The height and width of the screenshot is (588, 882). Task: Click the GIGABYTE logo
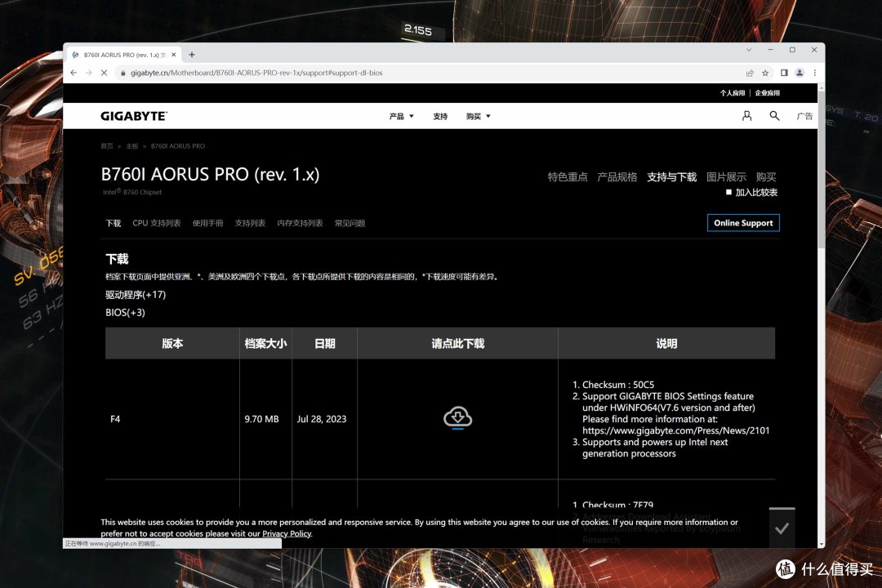134,116
